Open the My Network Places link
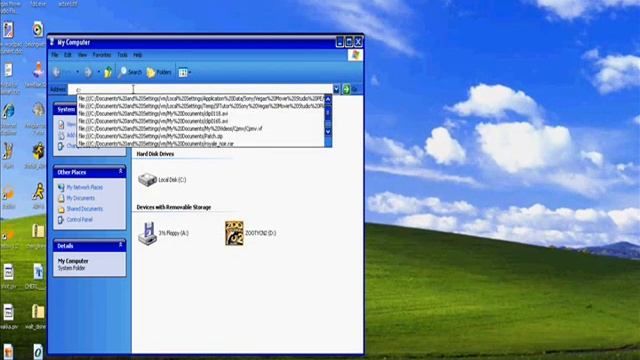 pos(84,187)
